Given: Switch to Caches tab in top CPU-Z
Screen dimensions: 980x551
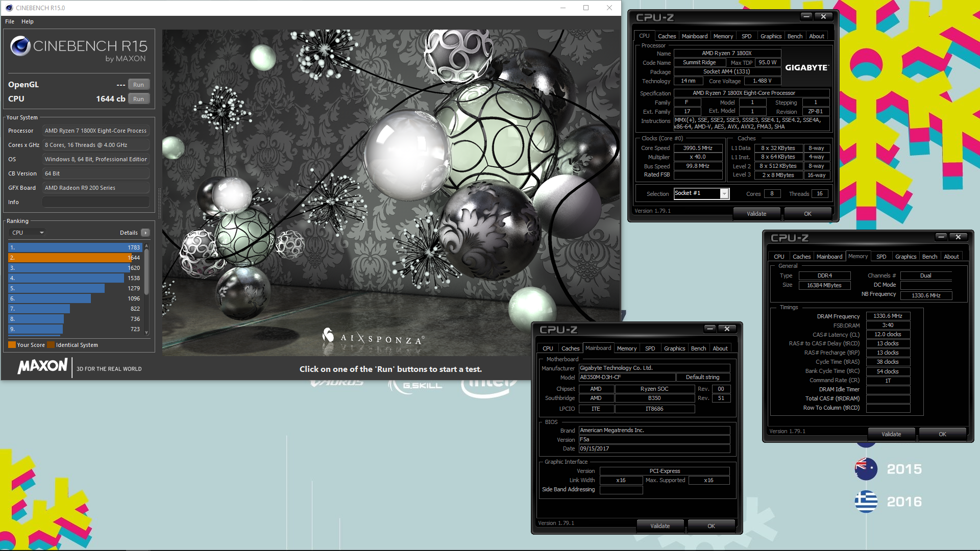Looking at the screenshot, I should (667, 36).
